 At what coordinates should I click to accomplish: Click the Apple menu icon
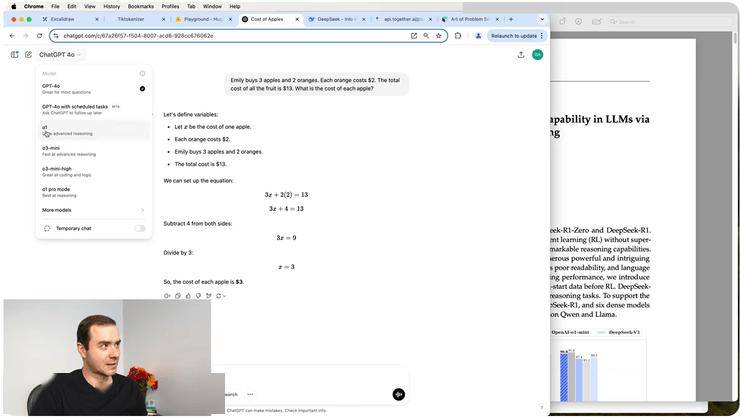coord(14,6)
